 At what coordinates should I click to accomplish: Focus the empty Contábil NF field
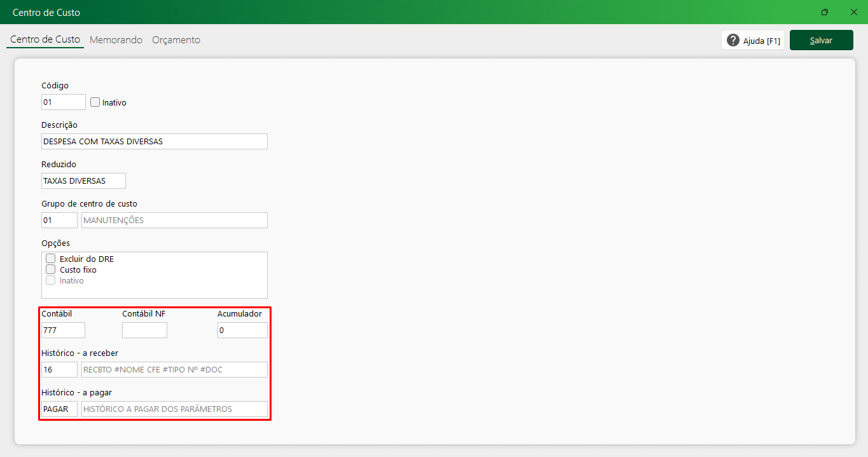(x=144, y=330)
